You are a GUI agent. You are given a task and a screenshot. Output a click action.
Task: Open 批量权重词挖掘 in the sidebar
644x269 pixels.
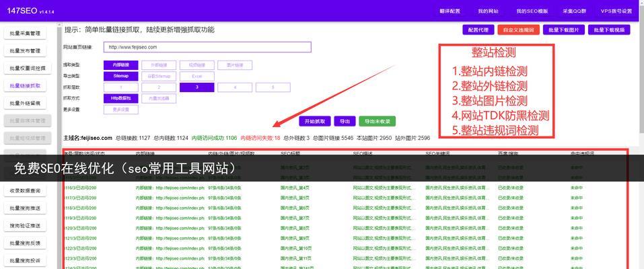(28, 69)
